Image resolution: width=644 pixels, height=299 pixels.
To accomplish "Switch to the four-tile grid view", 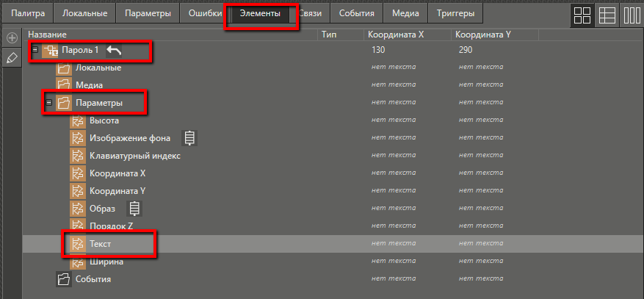I will [582, 15].
